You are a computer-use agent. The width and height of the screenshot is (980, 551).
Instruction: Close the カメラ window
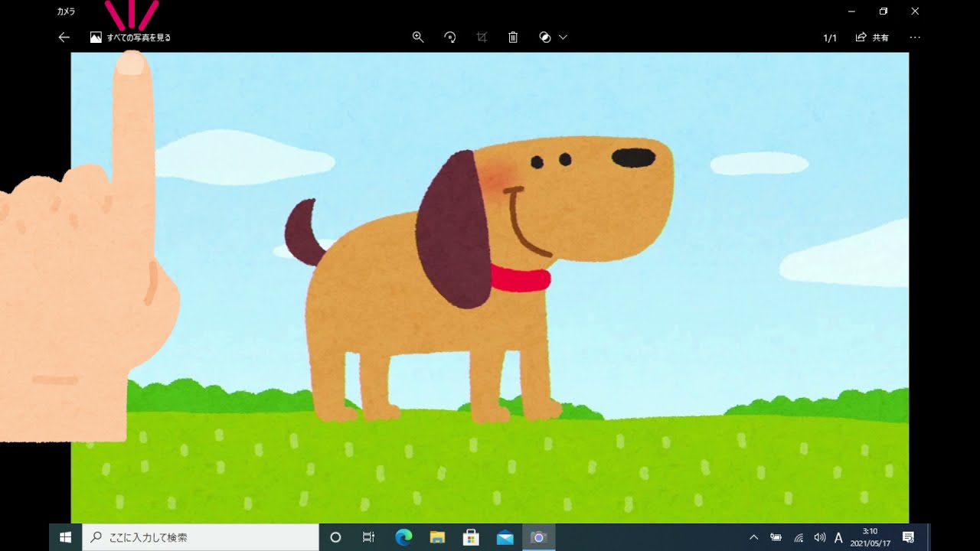[x=915, y=11]
